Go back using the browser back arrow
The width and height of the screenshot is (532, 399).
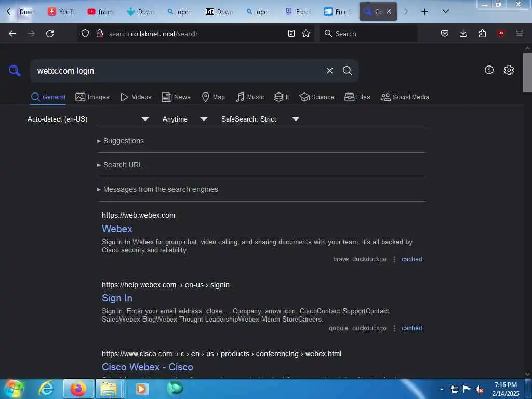12,34
